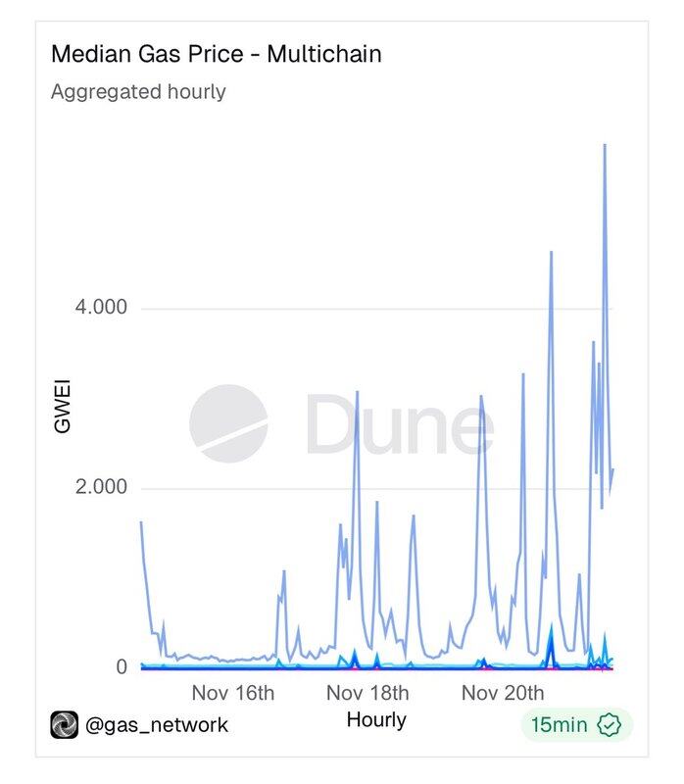
Task: Click the Hourly x-axis title
Action: (x=376, y=720)
